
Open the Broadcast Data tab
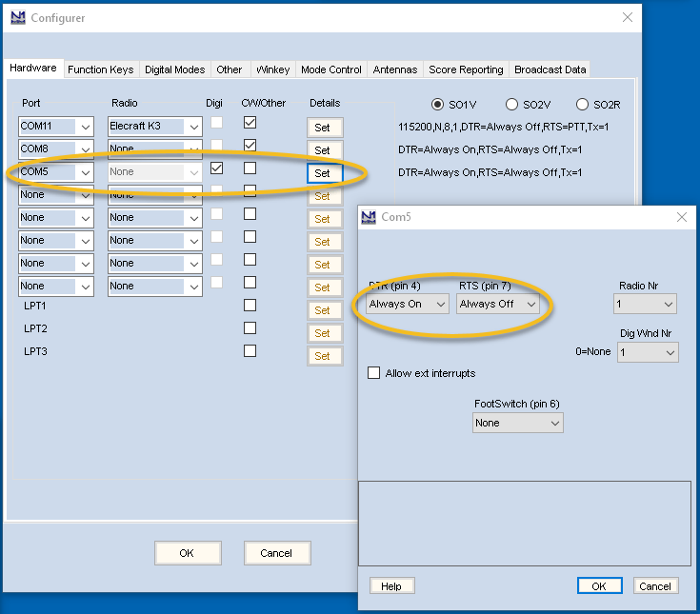click(550, 69)
